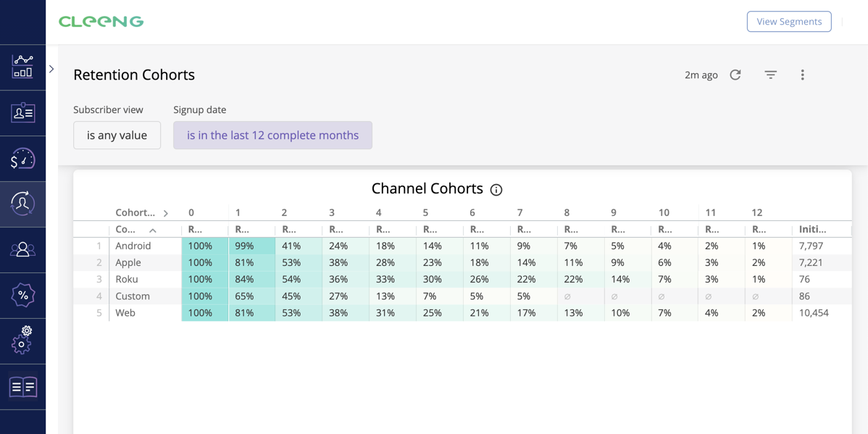Open the percent discount badge sidebar icon
The image size is (868, 434).
22,295
